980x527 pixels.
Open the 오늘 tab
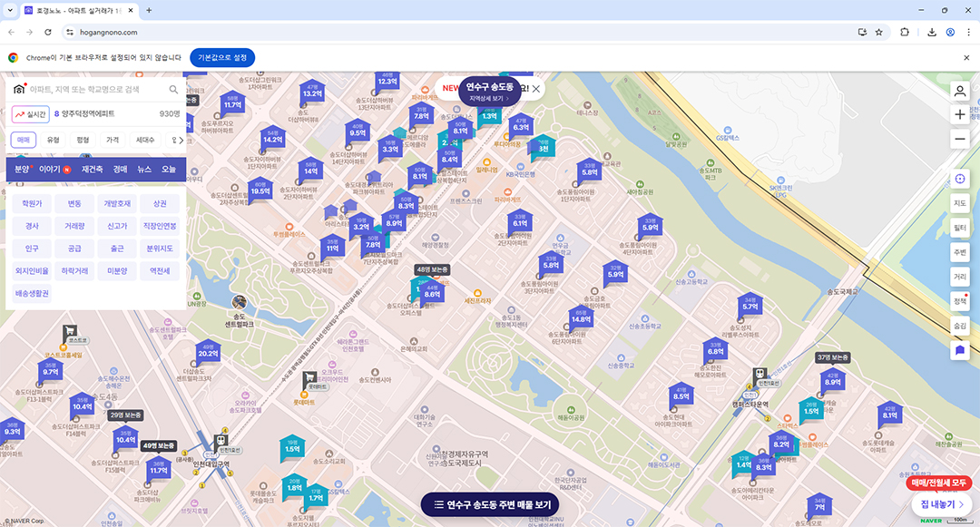169,170
